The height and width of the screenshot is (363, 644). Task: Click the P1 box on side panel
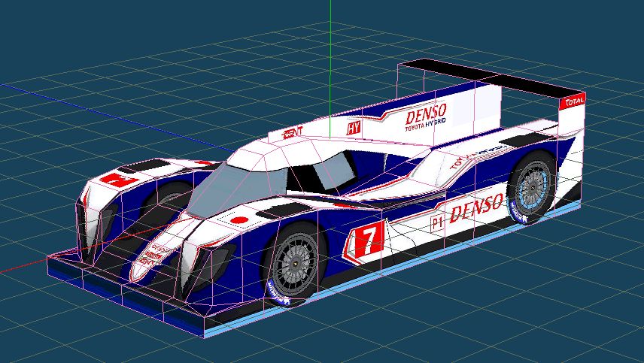point(437,224)
